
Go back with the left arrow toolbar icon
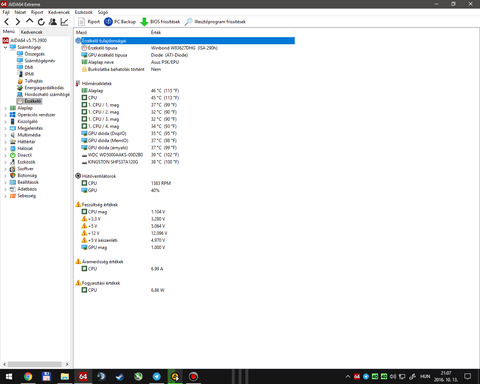tap(6, 22)
